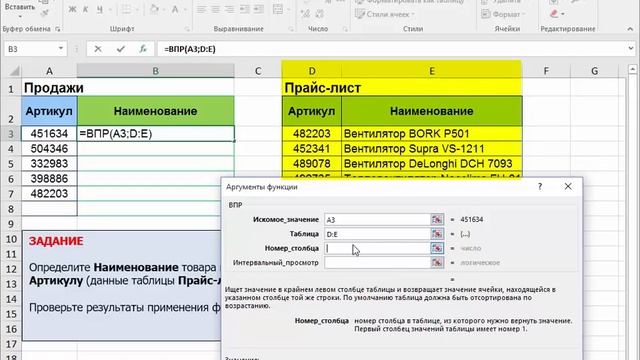Toggle Italic (К) formatting in ribbon
Screen dimensions: 640x360
(x=85, y=9)
